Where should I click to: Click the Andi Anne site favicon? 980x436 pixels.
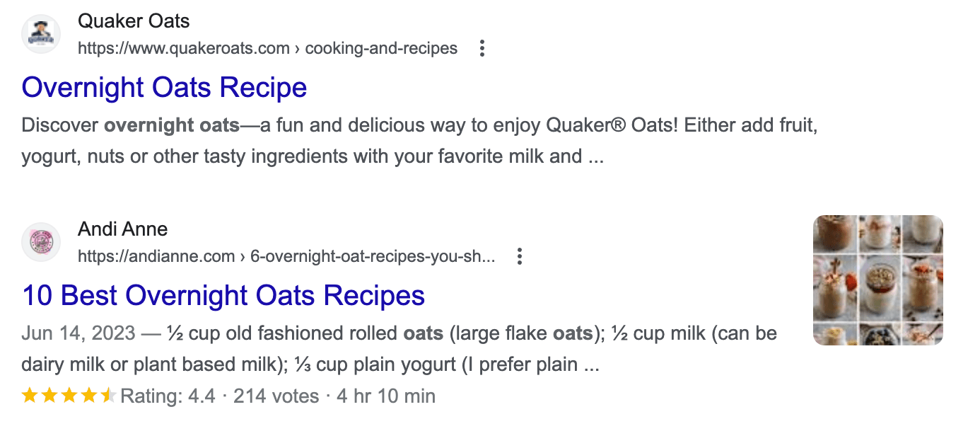40,241
